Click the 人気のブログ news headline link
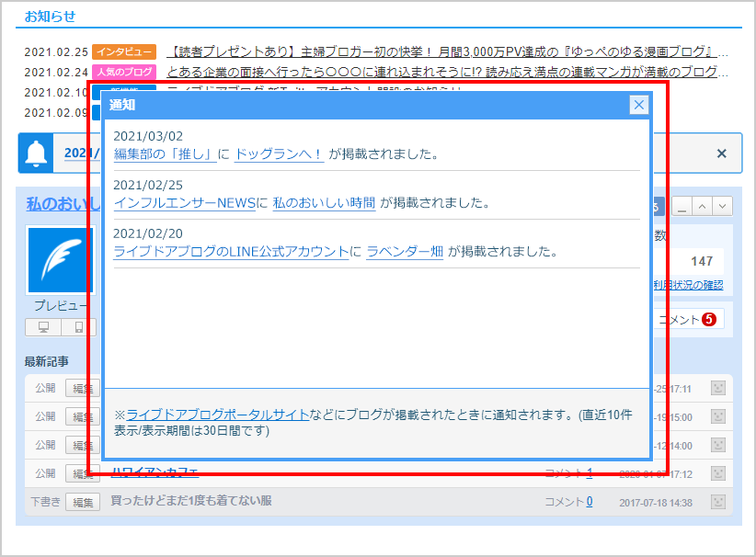Viewport: 756px width, 557px height. pos(447,72)
